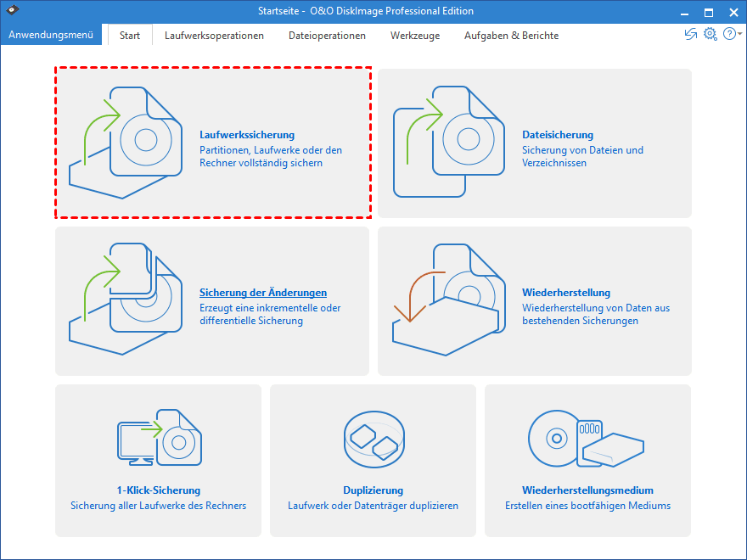Click text 'Sicherung von Dateien und Verzeichnissen'
The image size is (747, 560).
(582, 156)
